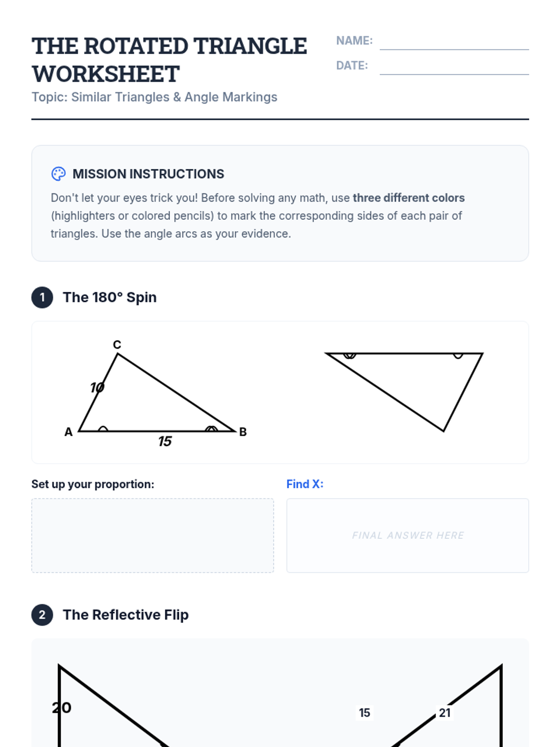Click the blue Find X label
Viewport: 560px width, 747px height.
click(x=305, y=484)
